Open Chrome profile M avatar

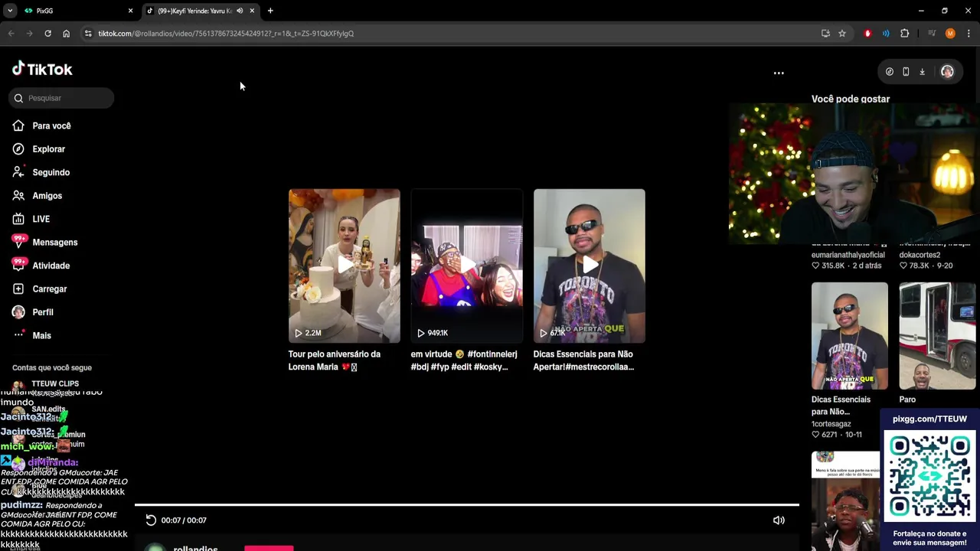point(950,34)
